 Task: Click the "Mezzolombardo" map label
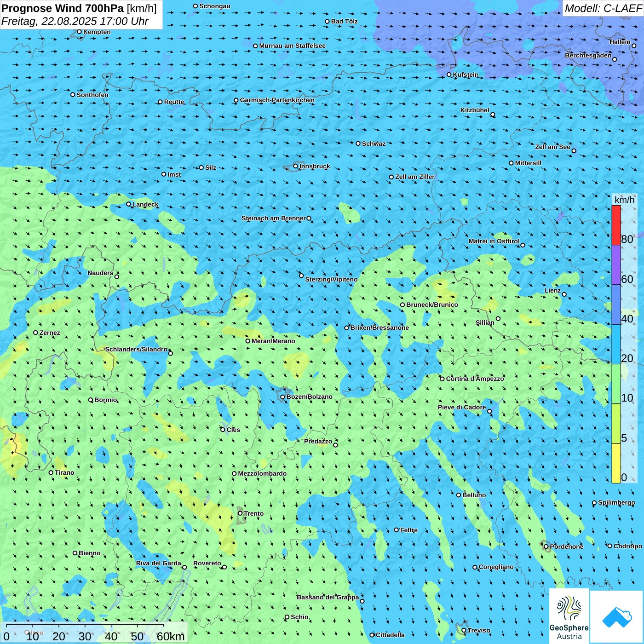tap(262, 473)
